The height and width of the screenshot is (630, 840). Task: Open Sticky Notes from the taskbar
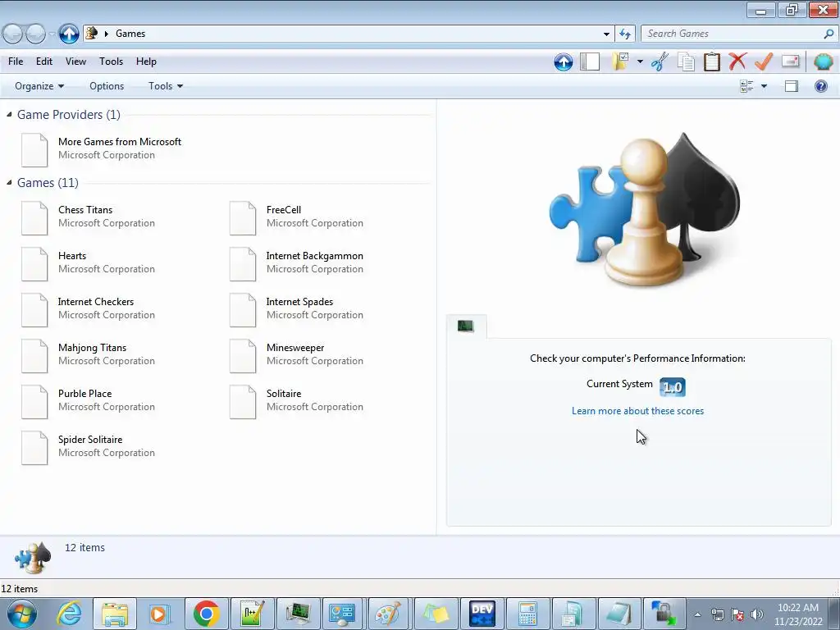(435, 614)
